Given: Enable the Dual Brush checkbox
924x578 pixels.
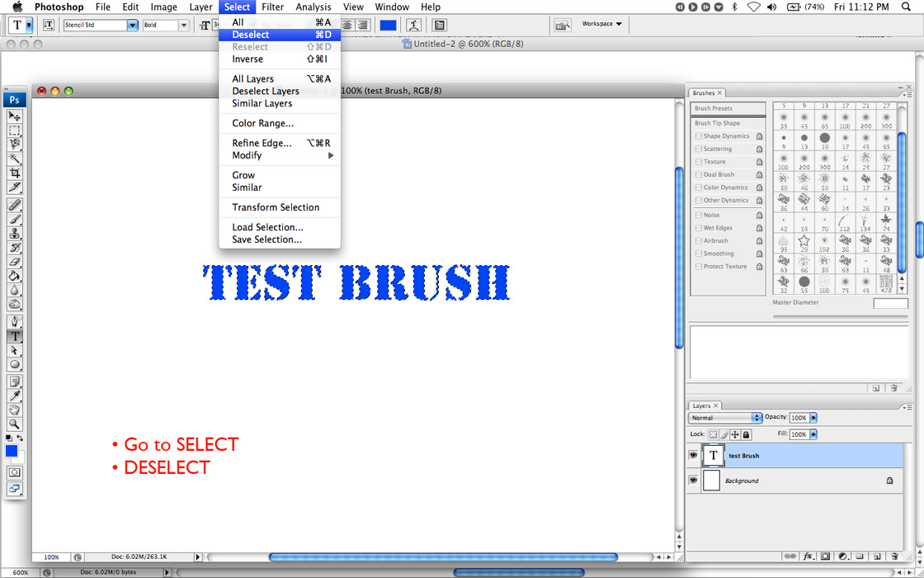Looking at the screenshot, I should pyautogui.click(x=699, y=174).
